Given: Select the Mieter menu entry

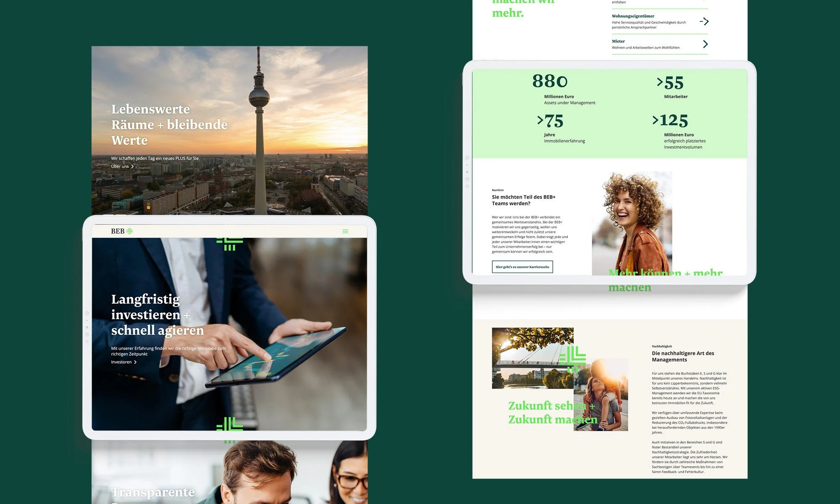Looking at the screenshot, I should tap(618, 41).
